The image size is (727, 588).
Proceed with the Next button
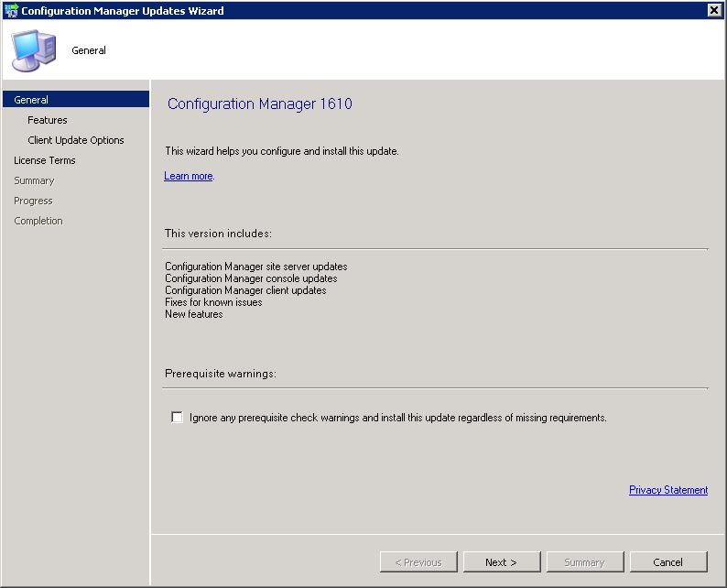coord(502,562)
